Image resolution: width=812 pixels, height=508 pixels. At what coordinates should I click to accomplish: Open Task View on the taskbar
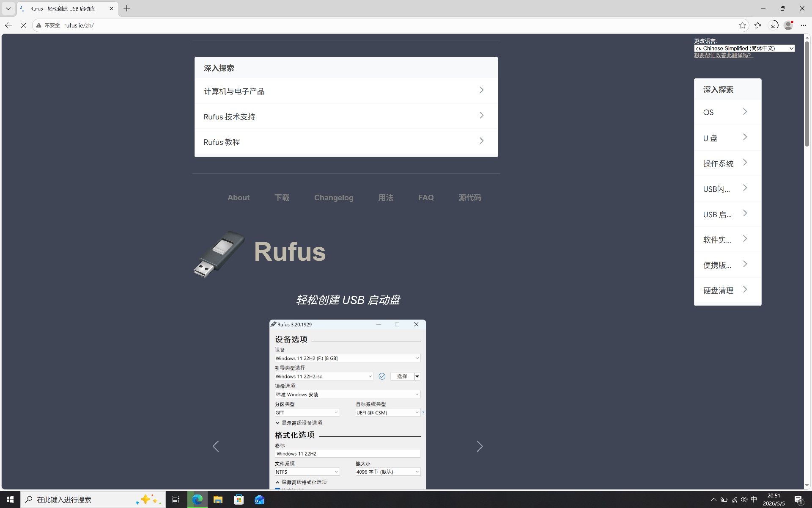coord(176,500)
